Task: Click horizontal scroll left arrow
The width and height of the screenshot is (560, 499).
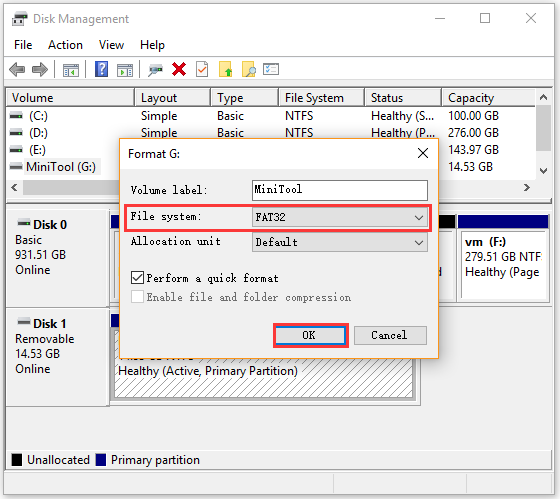Action: (x=15, y=187)
